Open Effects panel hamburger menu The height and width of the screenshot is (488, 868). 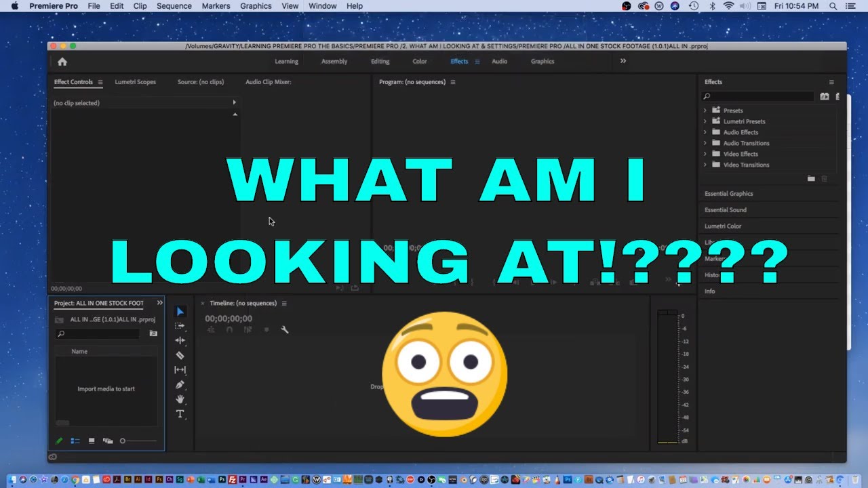pos(831,82)
